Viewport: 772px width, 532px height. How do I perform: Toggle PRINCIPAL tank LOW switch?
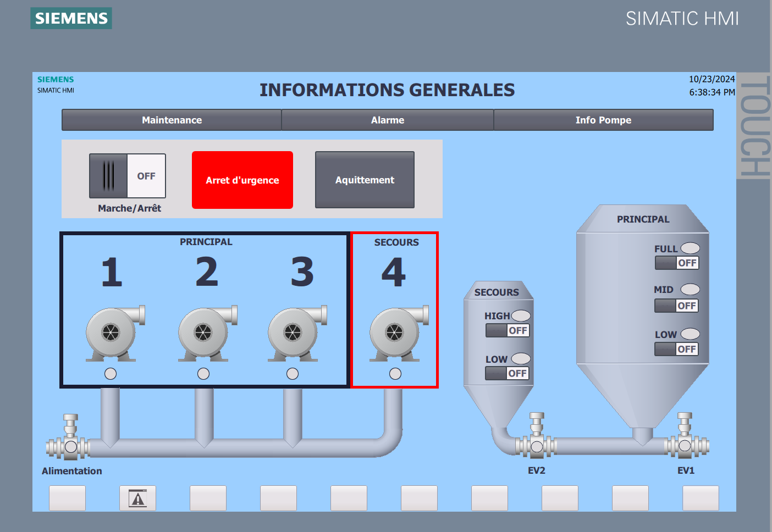point(676,349)
